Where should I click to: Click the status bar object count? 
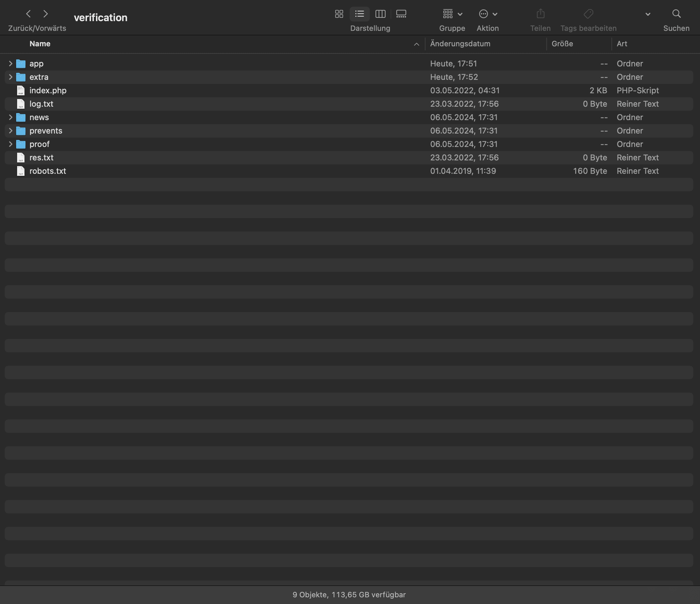[x=349, y=595]
